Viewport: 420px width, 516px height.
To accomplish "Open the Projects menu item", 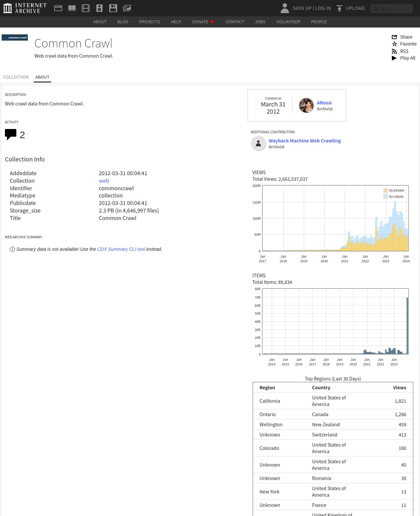I will point(150,22).
